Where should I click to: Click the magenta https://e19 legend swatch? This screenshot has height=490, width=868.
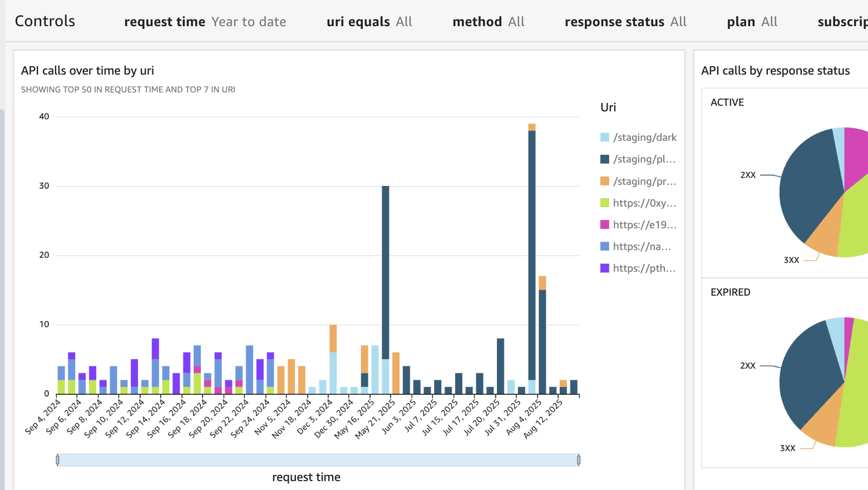(x=605, y=224)
